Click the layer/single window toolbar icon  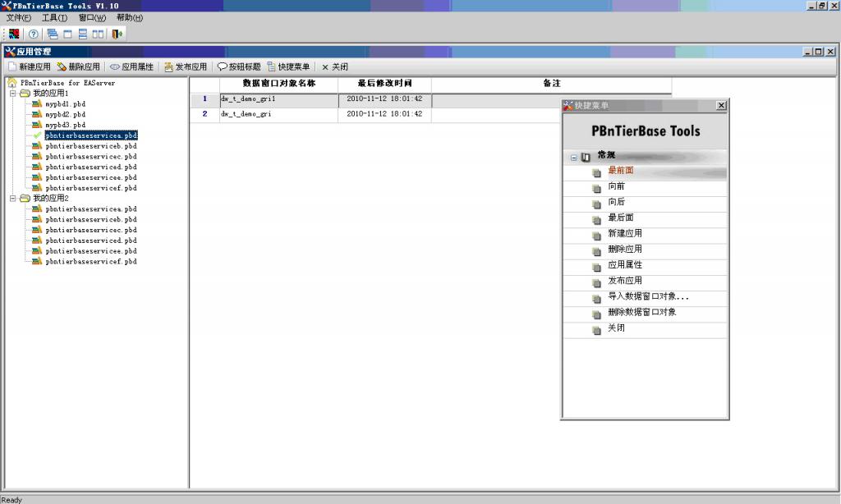click(67, 34)
